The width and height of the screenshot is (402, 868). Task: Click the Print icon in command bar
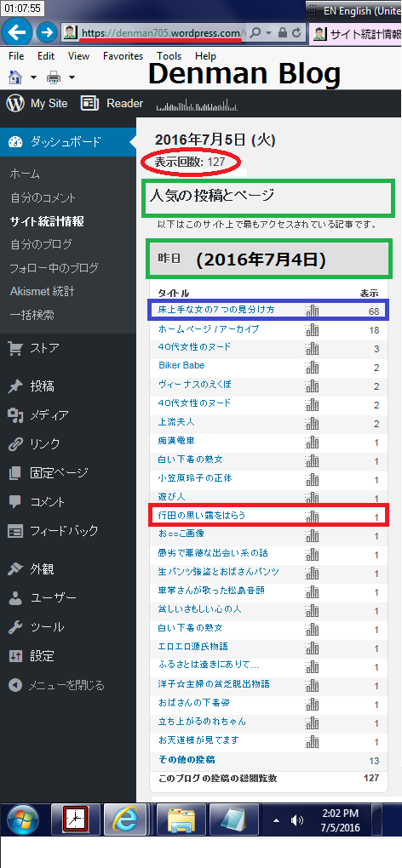pos(54,77)
